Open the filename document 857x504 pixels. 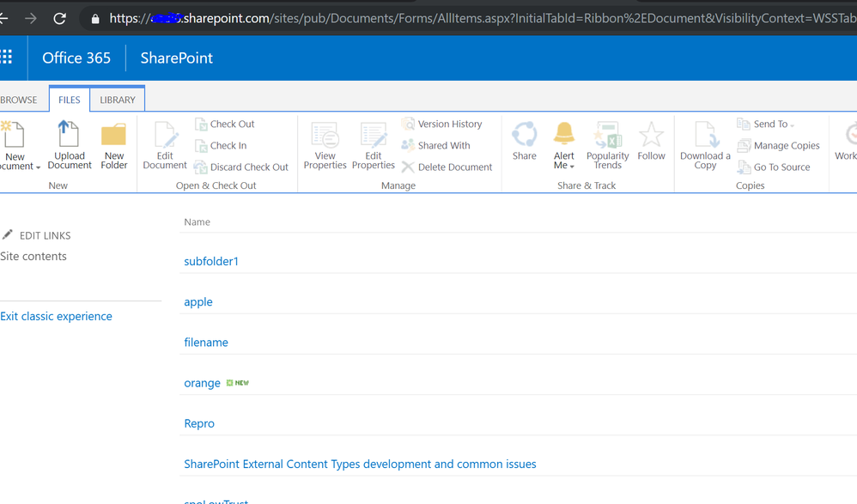(x=206, y=343)
